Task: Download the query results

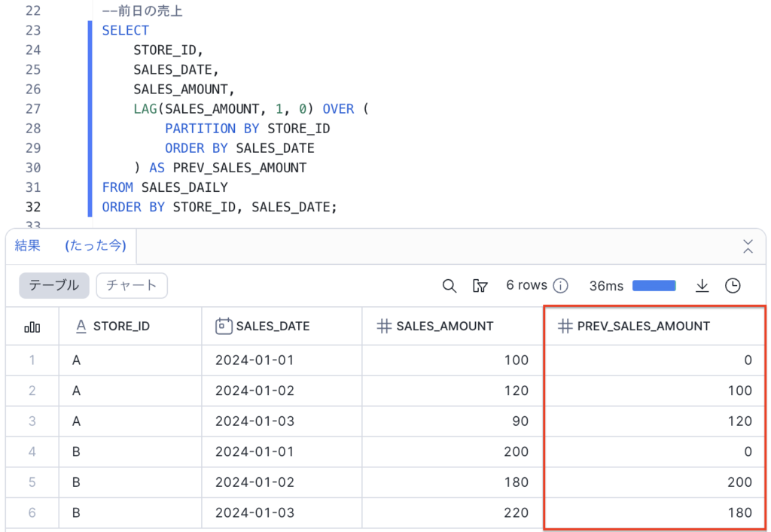Action: point(702,286)
